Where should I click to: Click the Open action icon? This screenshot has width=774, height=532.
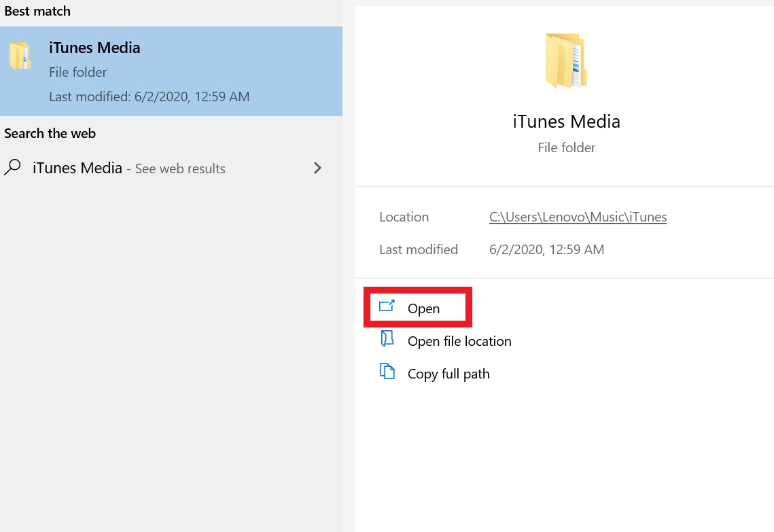point(387,307)
